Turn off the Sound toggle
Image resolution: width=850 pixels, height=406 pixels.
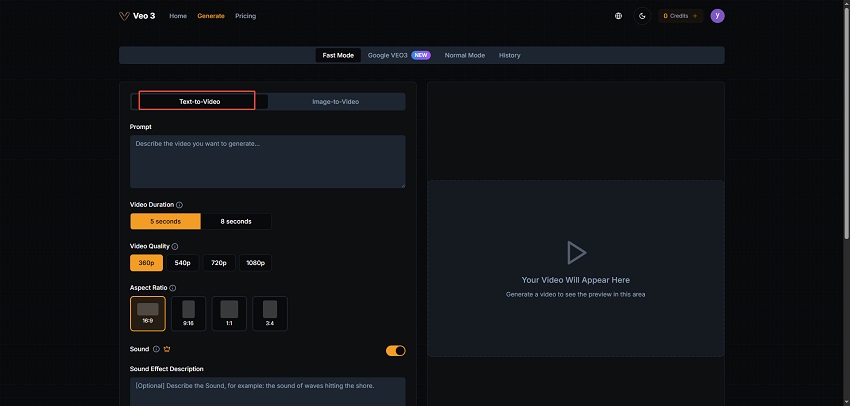[x=395, y=350]
